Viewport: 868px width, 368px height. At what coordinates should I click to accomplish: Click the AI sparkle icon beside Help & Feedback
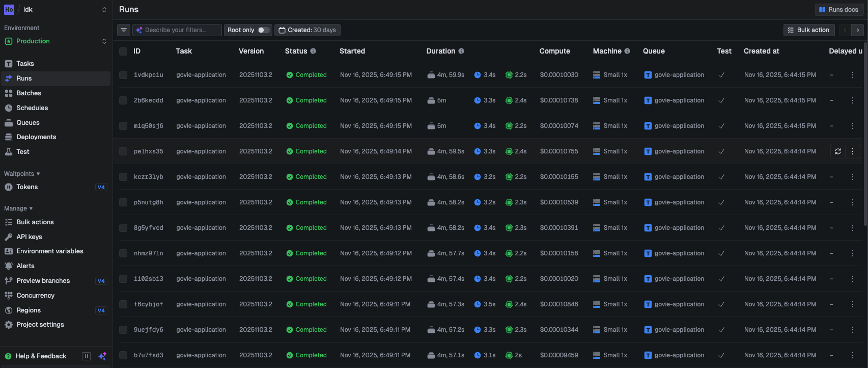click(102, 356)
